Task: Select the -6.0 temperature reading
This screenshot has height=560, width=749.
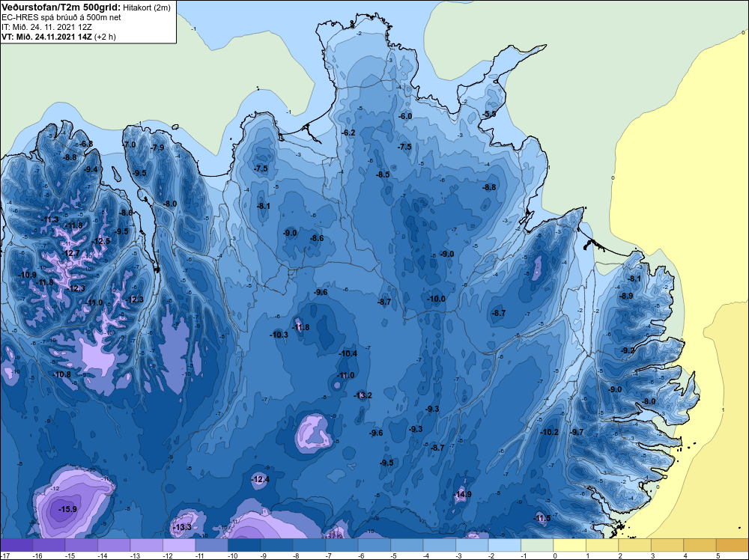Action: 405,116
